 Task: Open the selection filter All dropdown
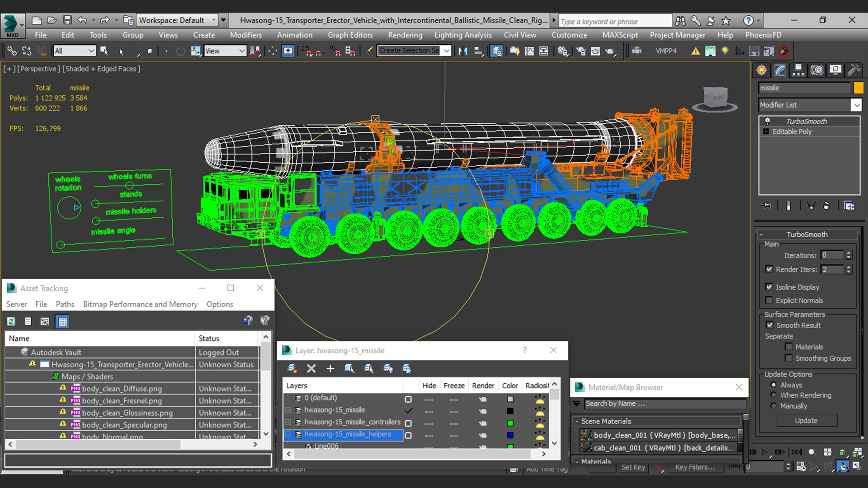point(74,51)
